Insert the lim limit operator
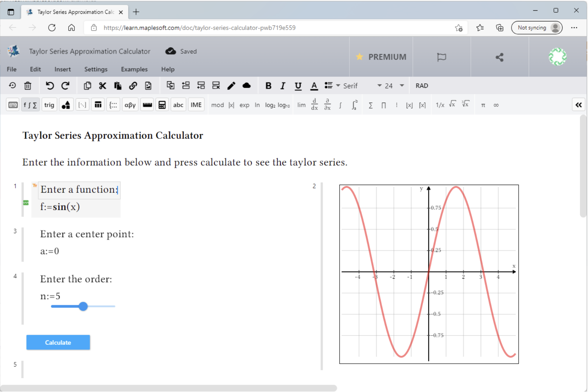588x392 pixels. point(302,105)
